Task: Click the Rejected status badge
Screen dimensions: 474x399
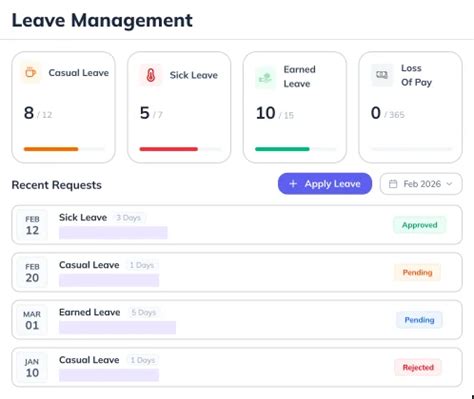Action: coord(418,367)
